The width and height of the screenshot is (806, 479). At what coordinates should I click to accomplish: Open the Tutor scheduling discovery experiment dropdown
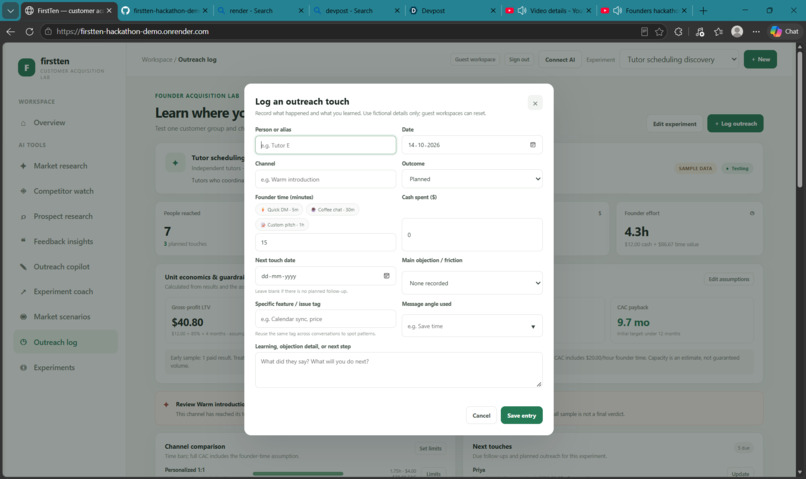680,60
